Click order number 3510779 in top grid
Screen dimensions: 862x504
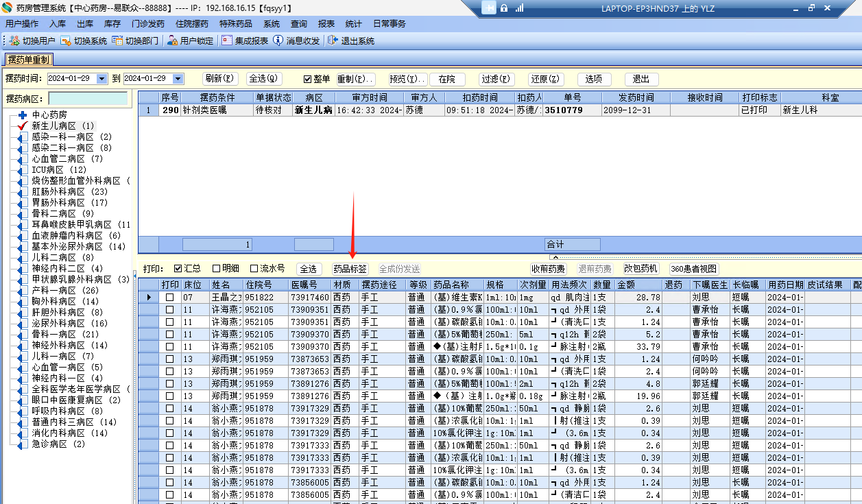coord(572,110)
